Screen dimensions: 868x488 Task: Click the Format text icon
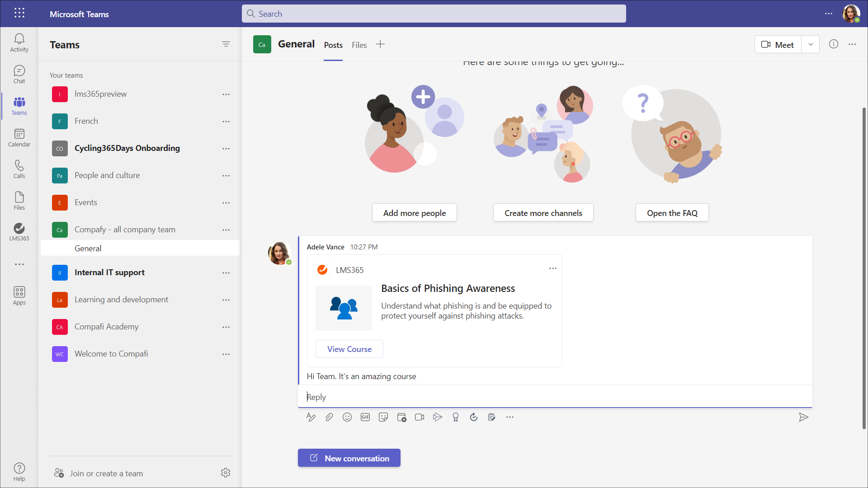click(311, 417)
